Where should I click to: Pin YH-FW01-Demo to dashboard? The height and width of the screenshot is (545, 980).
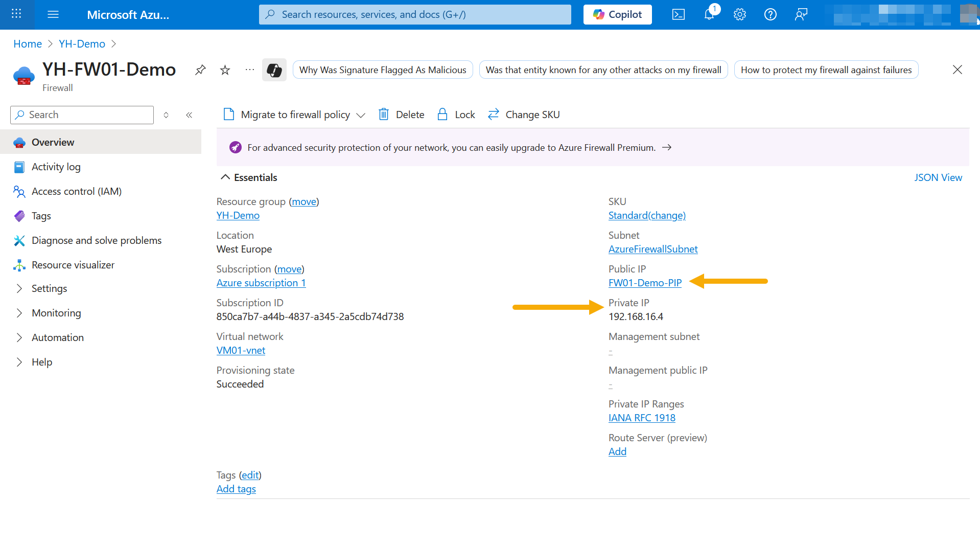[200, 70]
